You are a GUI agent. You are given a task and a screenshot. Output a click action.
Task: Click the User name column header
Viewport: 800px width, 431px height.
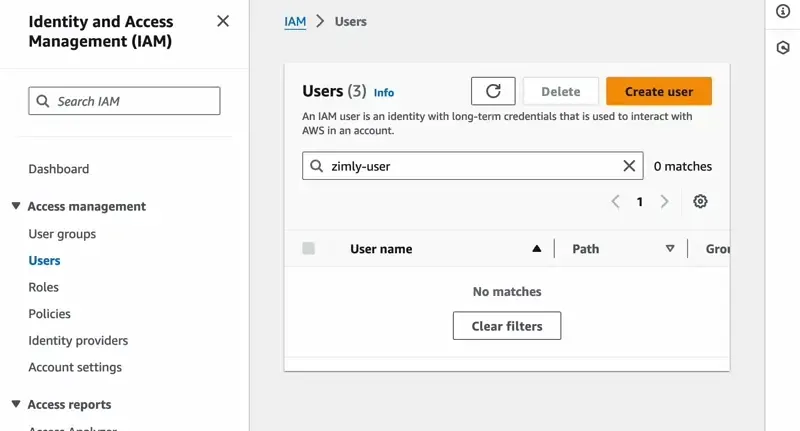tap(381, 249)
